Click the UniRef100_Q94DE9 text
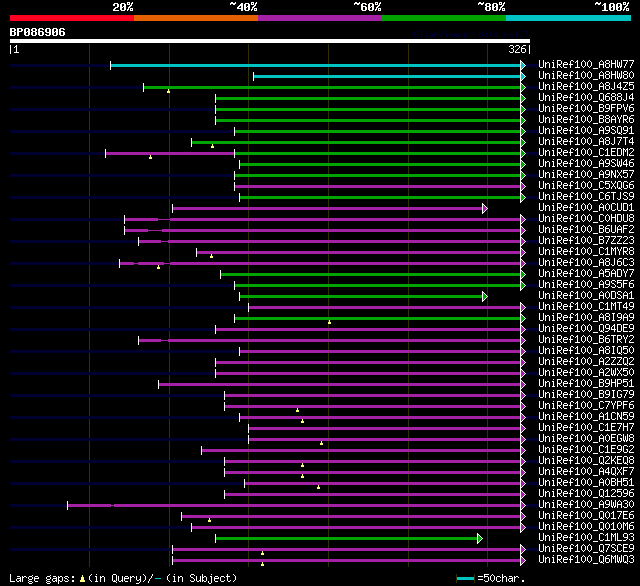The height and width of the screenshot is (586, 640). coord(586,329)
